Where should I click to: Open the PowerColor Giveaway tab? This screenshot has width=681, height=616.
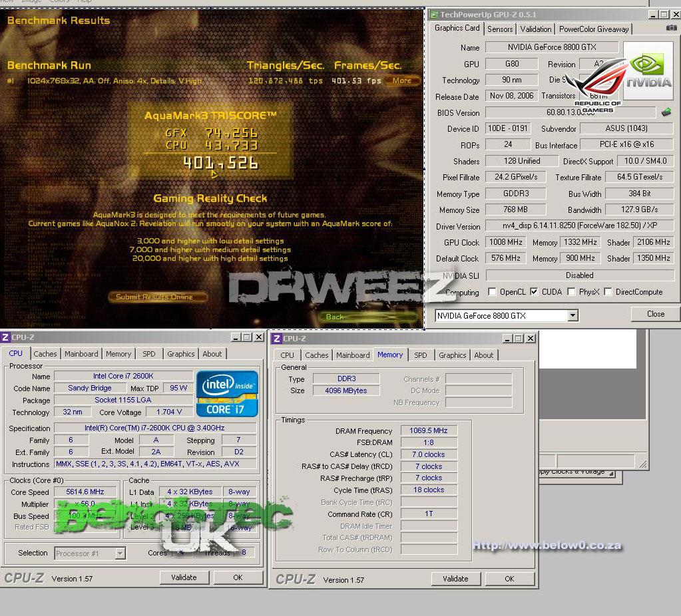(594, 29)
